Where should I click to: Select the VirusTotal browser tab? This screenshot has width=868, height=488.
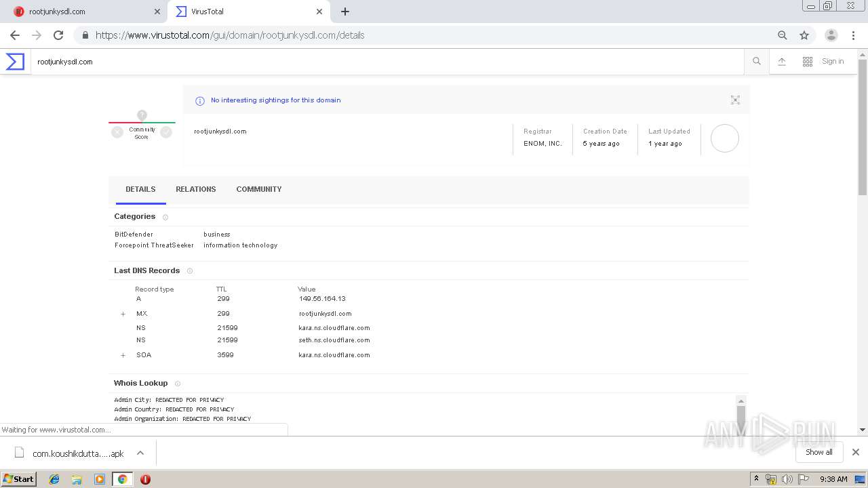[x=248, y=12]
